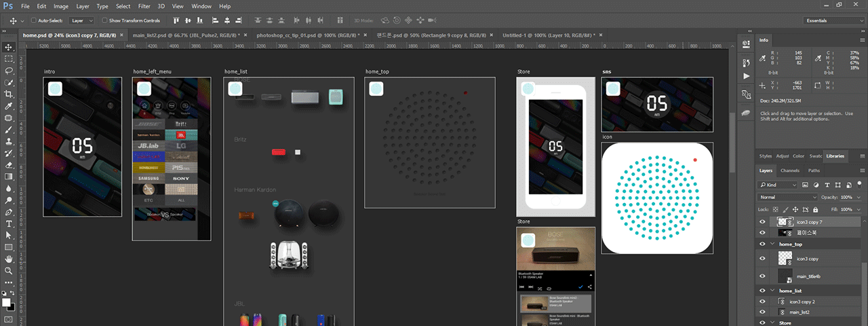Screen dimensions: 868x326
Task: Hide the icon3 copy 7 layer
Action: [x=762, y=222]
